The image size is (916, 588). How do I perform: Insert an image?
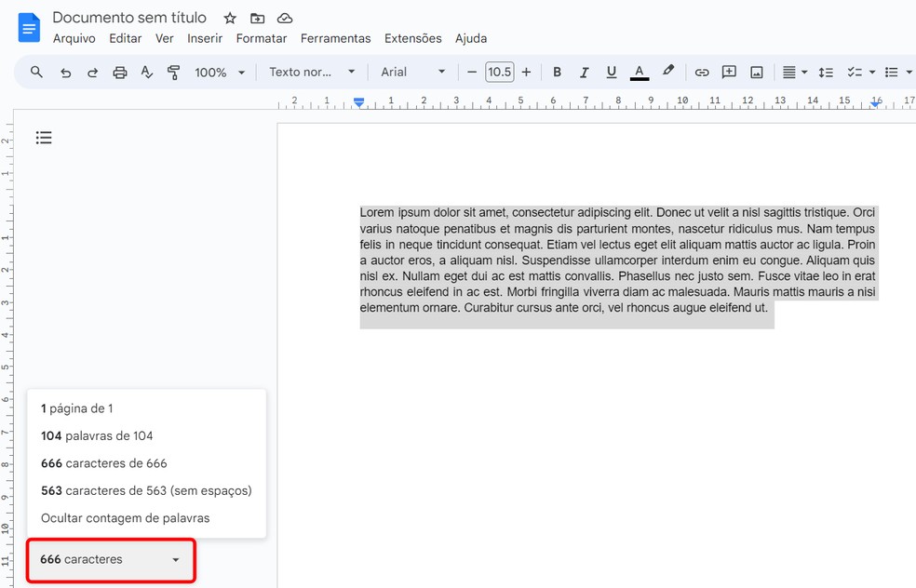(x=757, y=73)
